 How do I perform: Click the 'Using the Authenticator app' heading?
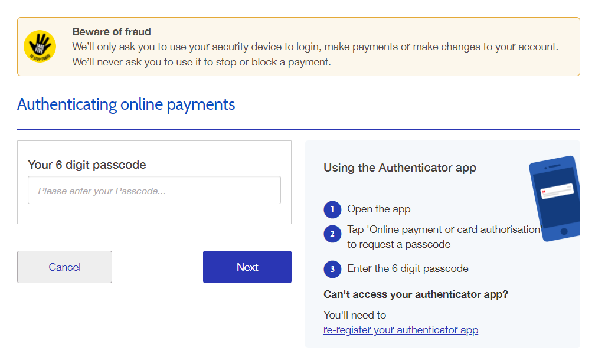pyautogui.click(x=400, y=168)
